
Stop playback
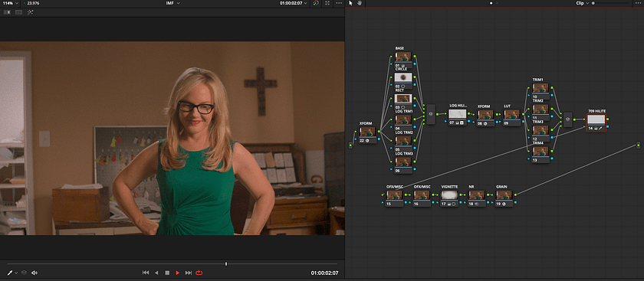[x=167, y=273]
